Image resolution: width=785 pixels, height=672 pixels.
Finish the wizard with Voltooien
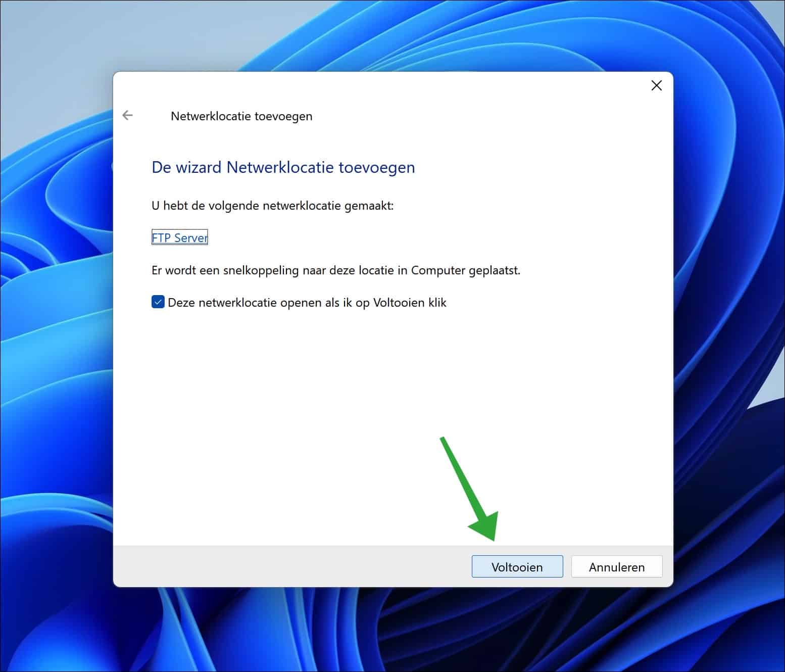517,566
